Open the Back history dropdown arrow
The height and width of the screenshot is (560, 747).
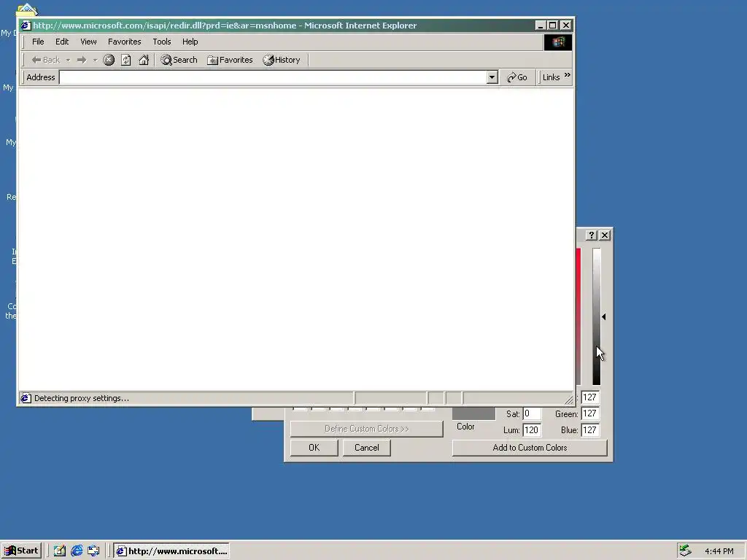pos(68,60)
